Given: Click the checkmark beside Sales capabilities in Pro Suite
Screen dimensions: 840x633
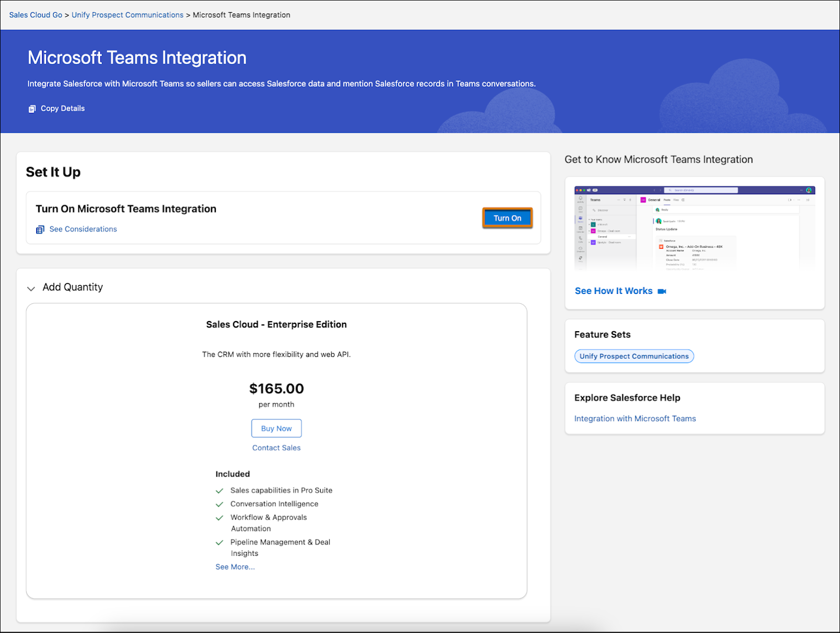Looking at the screenshot, I should pyautogui.click(x=219, y=490).
